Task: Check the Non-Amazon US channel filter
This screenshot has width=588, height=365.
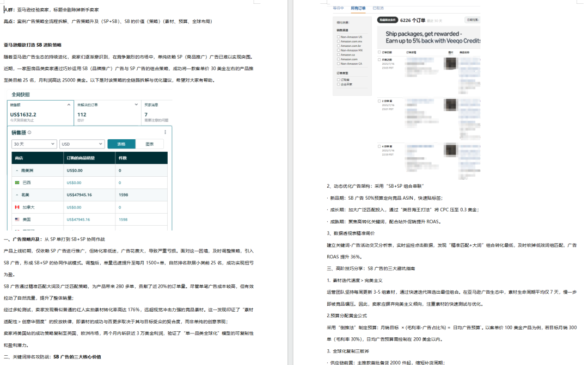Action: (338, 37)
